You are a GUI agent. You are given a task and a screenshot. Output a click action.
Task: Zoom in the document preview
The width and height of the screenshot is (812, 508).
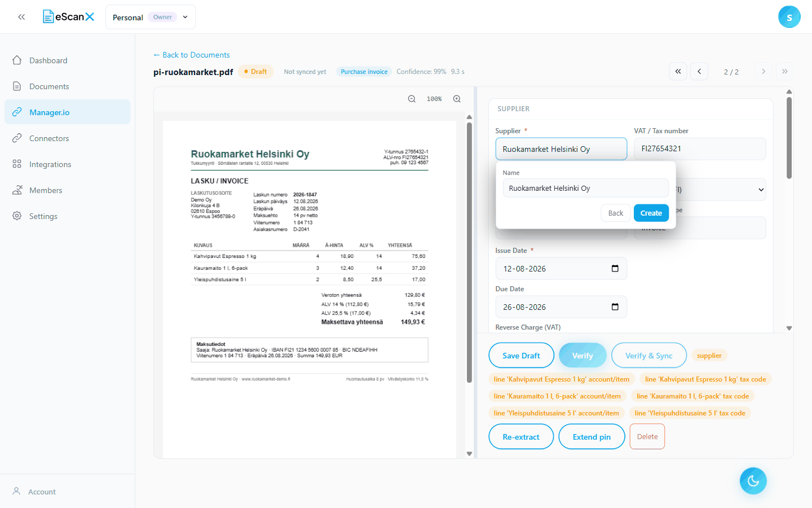(x=457, y=99)
